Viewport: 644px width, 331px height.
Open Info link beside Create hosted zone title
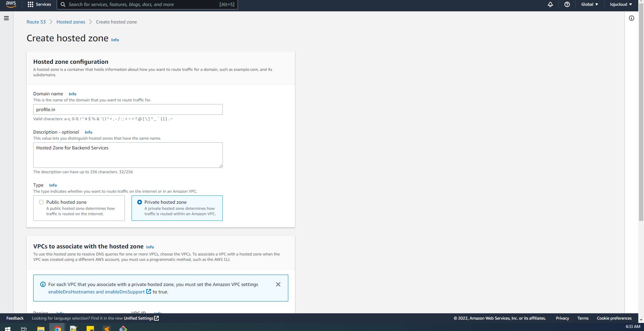tap(115, 40)
